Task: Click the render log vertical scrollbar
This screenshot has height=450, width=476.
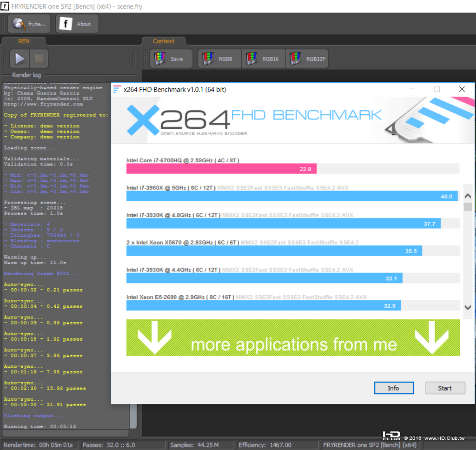Action: pos(133,416)
